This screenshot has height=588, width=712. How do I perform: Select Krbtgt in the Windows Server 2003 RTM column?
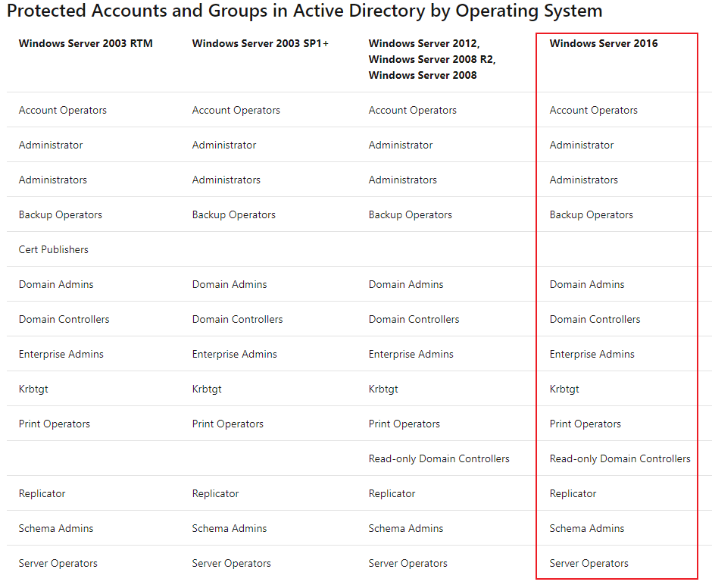click(x=33, y=389)
